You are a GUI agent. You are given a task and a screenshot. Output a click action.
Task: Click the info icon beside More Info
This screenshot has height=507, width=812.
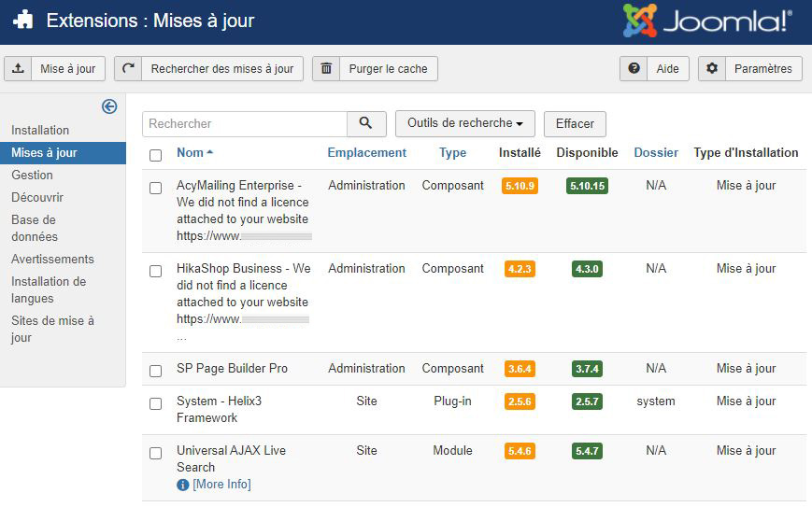(183, 485)
